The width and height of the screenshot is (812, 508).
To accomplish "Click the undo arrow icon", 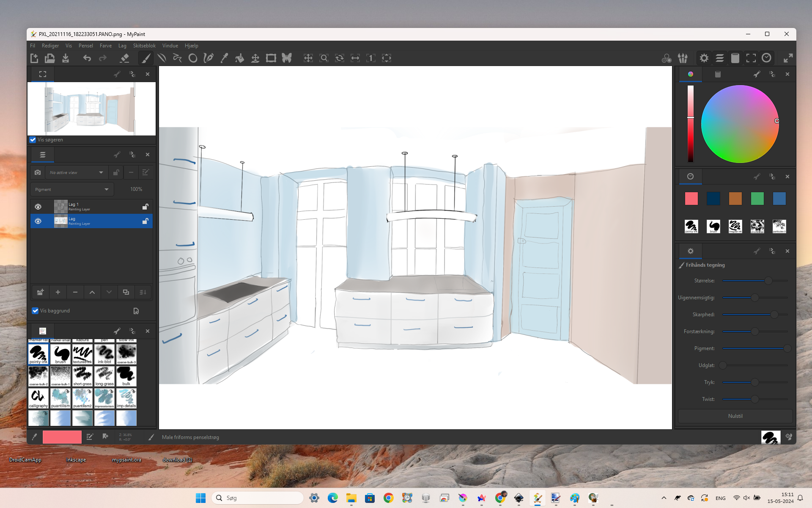I will [x=87, y=58].
